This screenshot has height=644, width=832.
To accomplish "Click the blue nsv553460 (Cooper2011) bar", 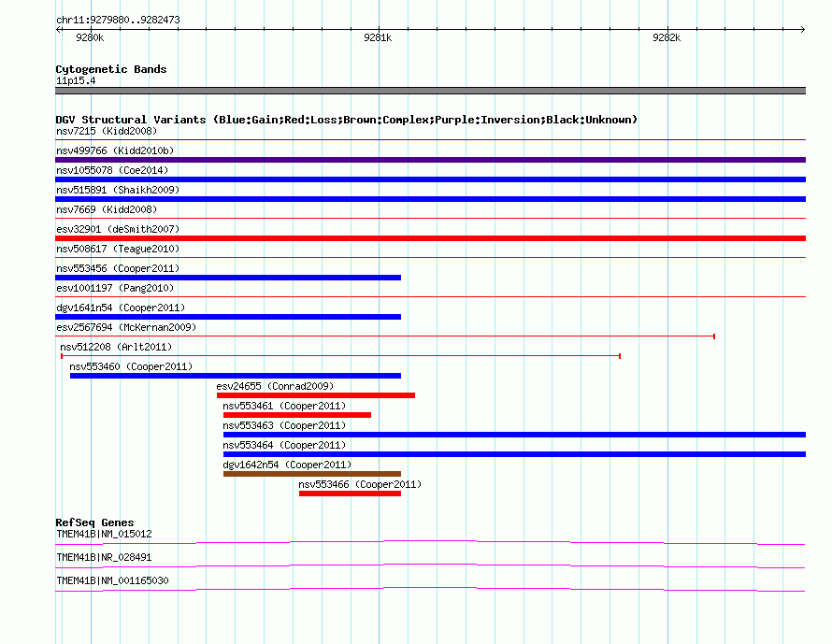I will pyautogui.click(x=236, y=376).
